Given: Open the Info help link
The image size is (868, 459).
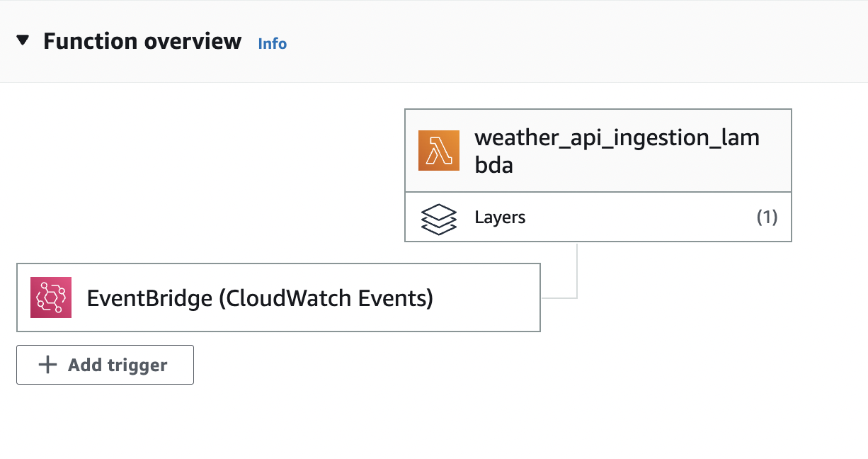Looking at the screenshot, I should coord(272,43).
